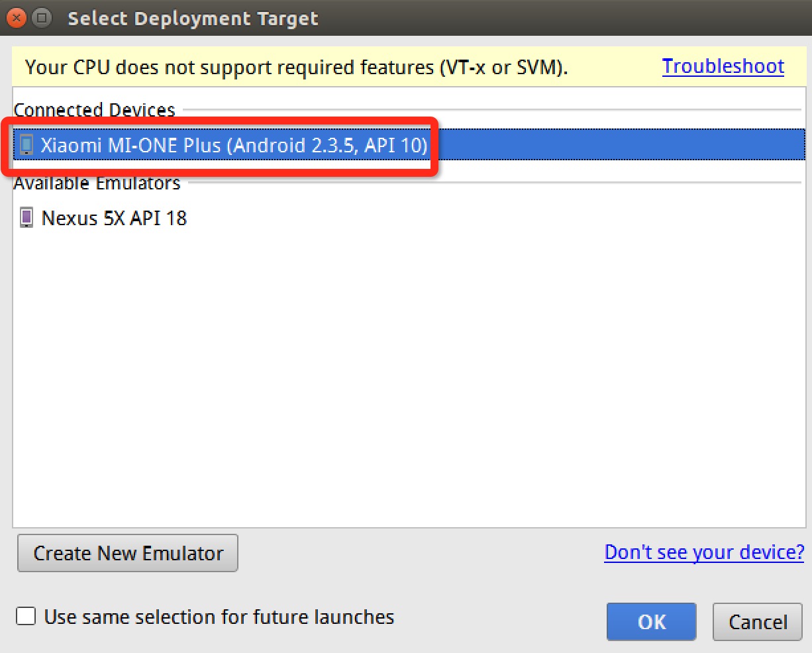812x653 pixels.
Task: Select Xiaomi MI-ONE Plus (Android 2.3.5, API 10)
Action: pos(234,145)
